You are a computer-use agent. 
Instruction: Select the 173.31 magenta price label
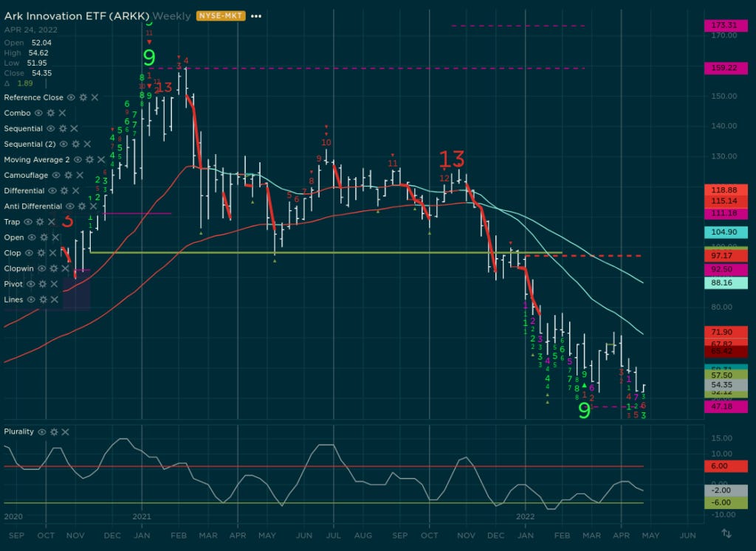coord(726,25)
